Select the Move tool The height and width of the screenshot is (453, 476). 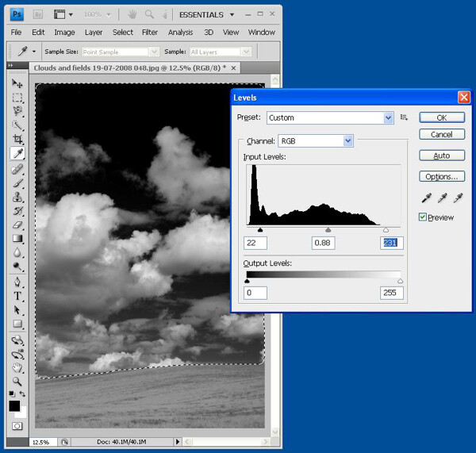17,83
